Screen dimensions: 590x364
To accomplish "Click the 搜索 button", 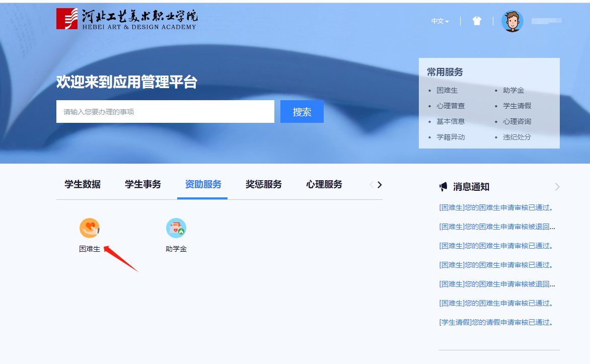I will coord(302,112).
